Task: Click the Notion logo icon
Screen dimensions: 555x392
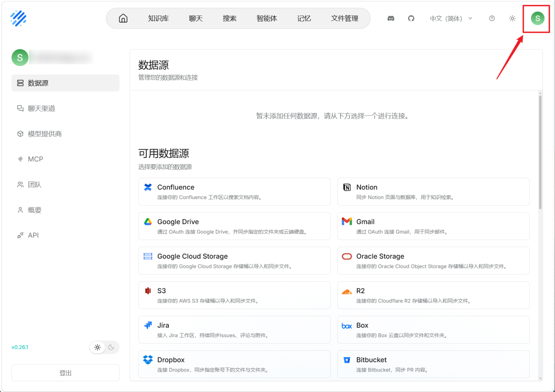Action: [347, 187]
